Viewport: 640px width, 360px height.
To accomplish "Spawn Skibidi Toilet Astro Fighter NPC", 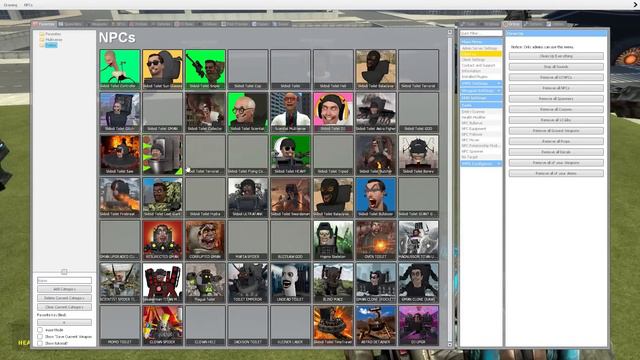I will coord(376,112).
